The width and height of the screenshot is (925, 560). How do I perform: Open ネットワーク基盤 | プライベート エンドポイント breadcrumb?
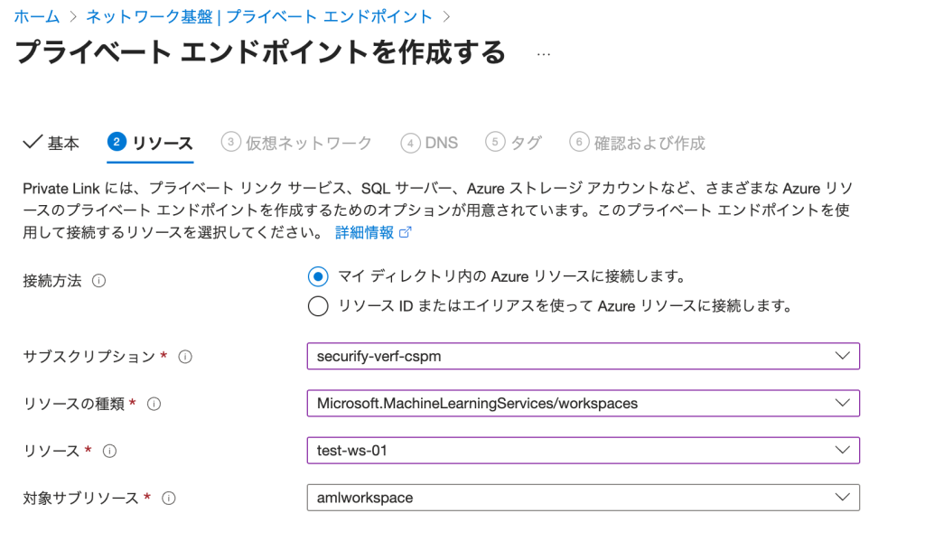[259, 16]
